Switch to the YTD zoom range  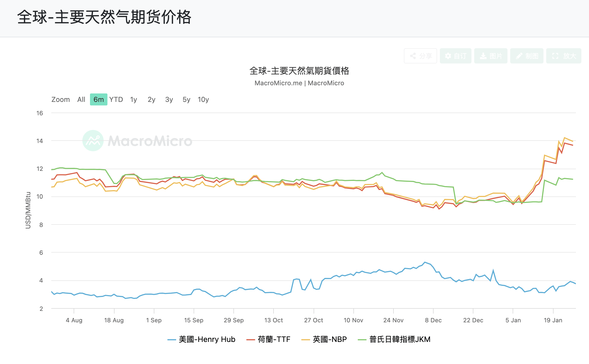pyautogui.click(x=117, y=100)
